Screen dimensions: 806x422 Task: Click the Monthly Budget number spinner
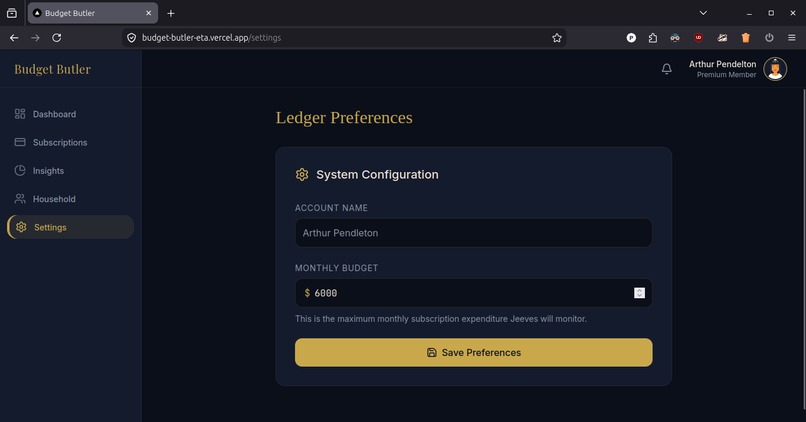click(x=639, y=293)
